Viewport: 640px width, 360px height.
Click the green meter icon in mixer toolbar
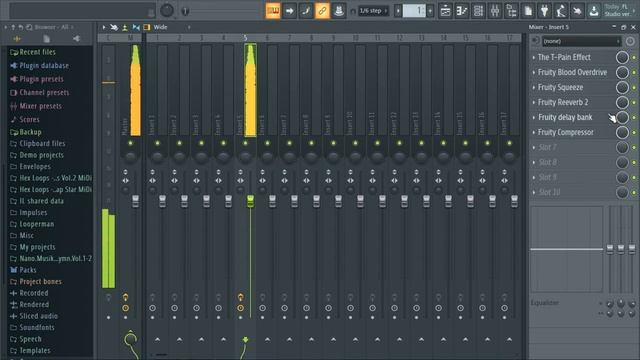[125, 27]
